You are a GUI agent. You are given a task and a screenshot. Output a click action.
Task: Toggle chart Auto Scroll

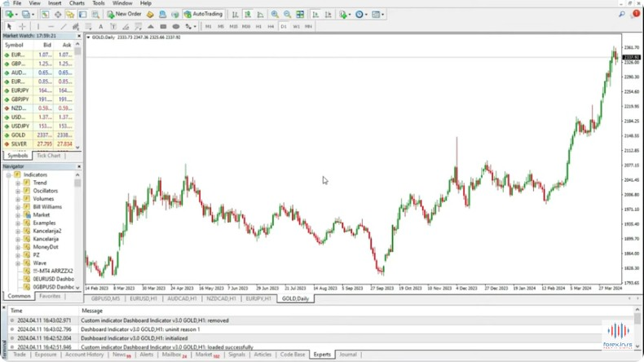pyautogui.click(x=315, y=15)
